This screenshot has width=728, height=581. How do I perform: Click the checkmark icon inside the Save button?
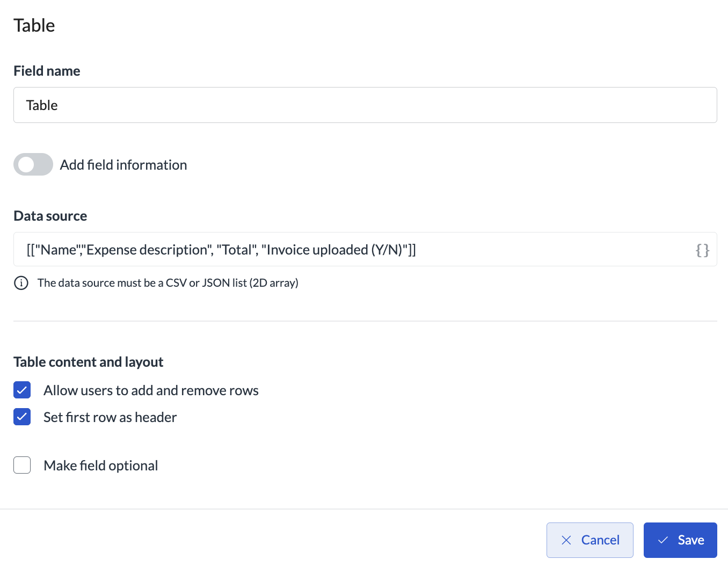pos(663,540)
